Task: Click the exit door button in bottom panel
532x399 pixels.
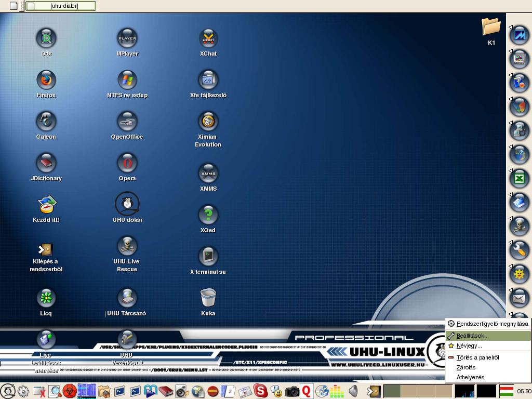Action: pos(373,391)
